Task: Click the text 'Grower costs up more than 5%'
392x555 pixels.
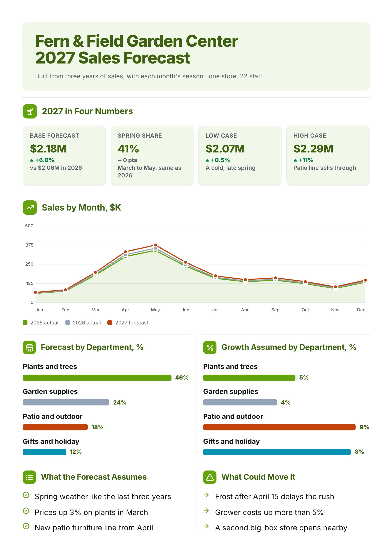Action: [269, 512]
